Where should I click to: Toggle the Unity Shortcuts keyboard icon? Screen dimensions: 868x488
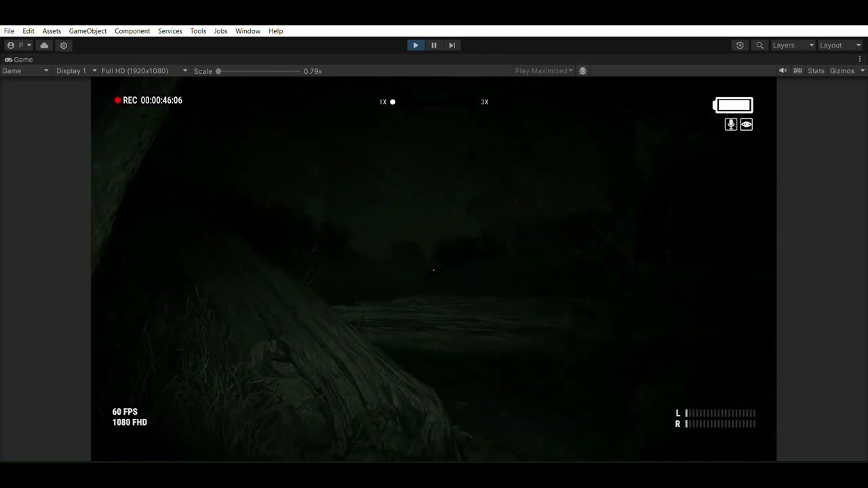(x=798, y=70)
